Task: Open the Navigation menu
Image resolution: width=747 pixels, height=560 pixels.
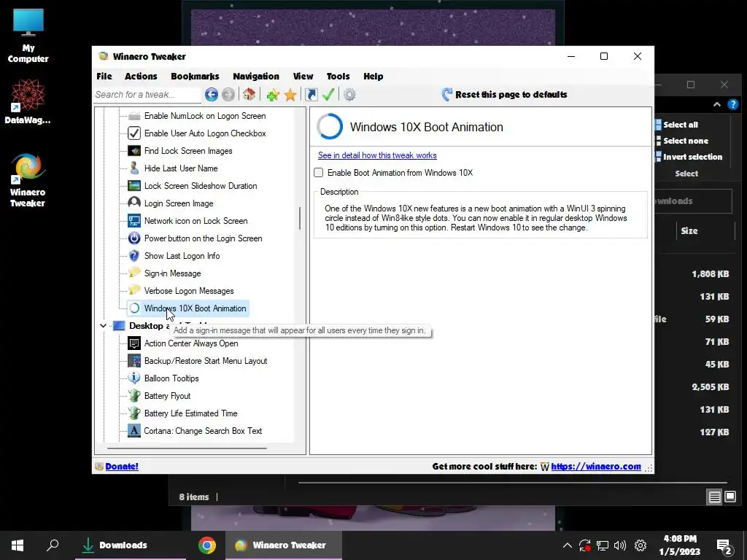Action: click(x=256, y=76)
